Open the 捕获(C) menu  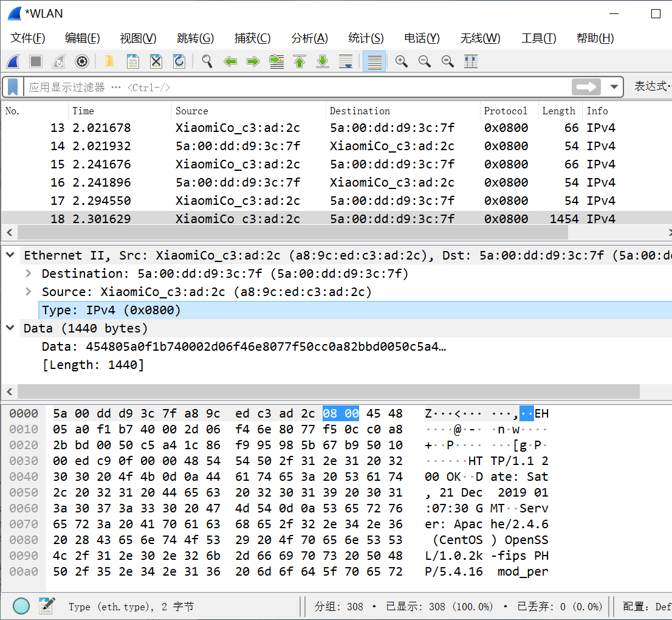pos(252,38)
